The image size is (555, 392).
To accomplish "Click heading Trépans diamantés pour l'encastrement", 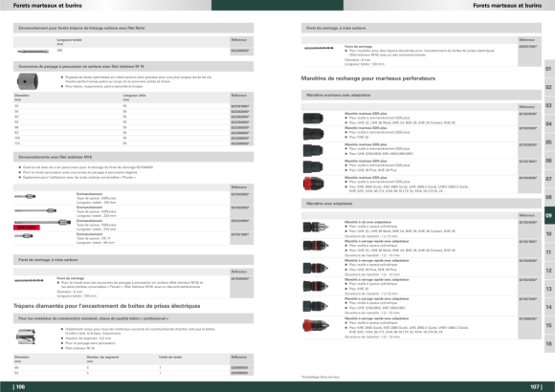I will coord(106,306).
